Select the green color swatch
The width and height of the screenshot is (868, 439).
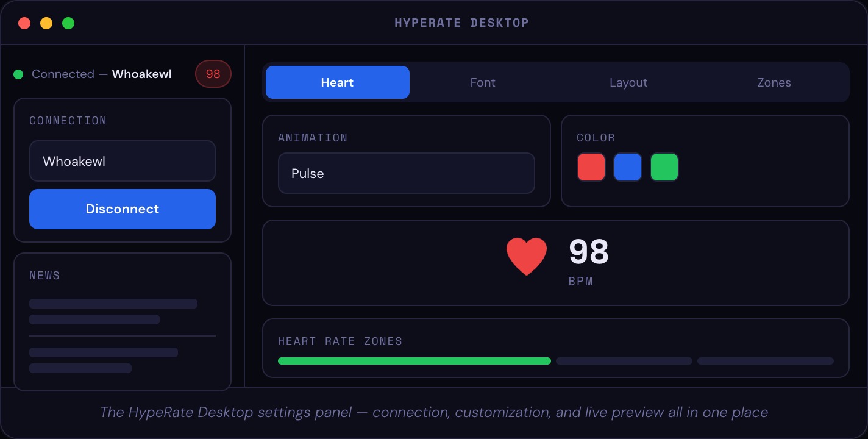(664, 167)
